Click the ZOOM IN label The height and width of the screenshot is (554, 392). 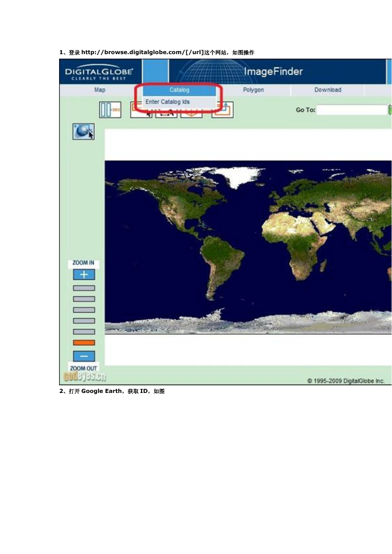click(x=83, y=263)
